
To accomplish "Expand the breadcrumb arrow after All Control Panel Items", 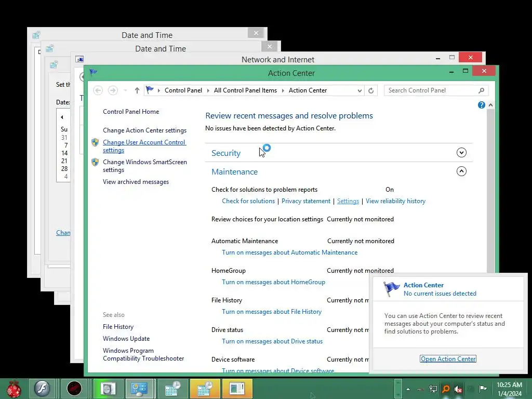I will (x=283, y=90).
